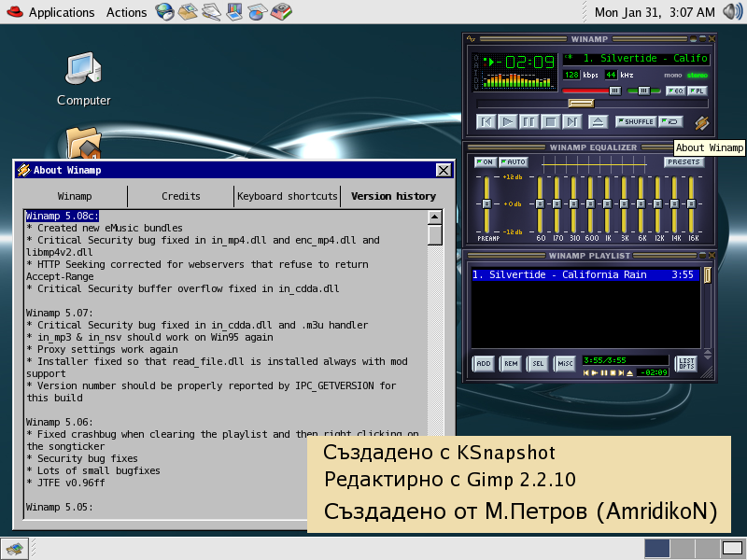Select Silvertide - California Rain playlist entry
This screenshot has height=560, width=747.
tap(585, 274)
